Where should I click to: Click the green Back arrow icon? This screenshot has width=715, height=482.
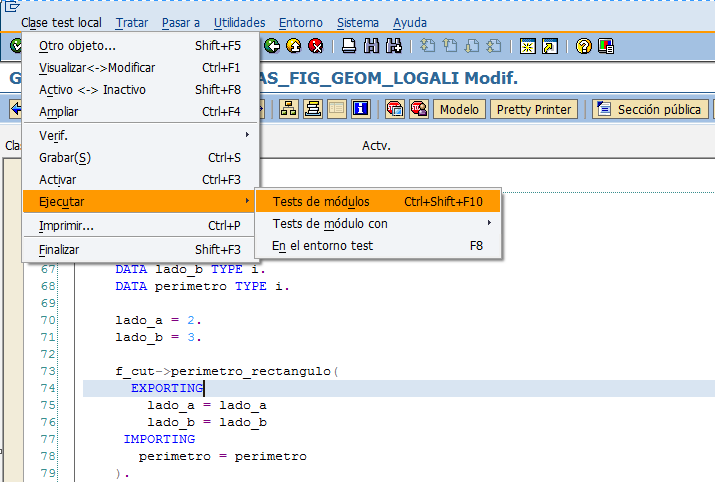point(272,46)
